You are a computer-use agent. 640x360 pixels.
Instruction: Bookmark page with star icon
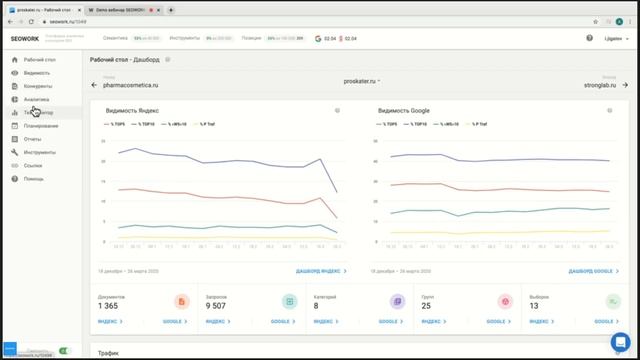(596, 22)
